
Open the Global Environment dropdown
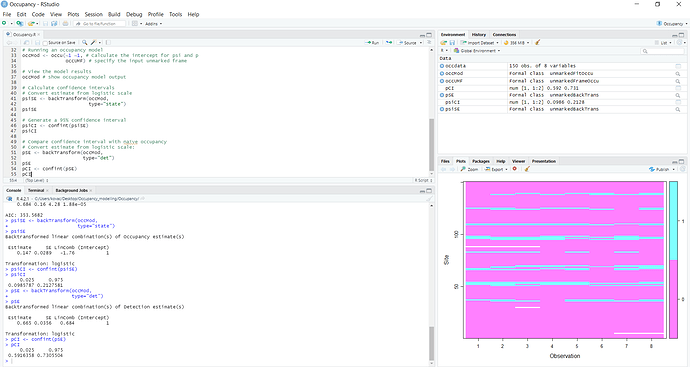[x=477, y=51]
